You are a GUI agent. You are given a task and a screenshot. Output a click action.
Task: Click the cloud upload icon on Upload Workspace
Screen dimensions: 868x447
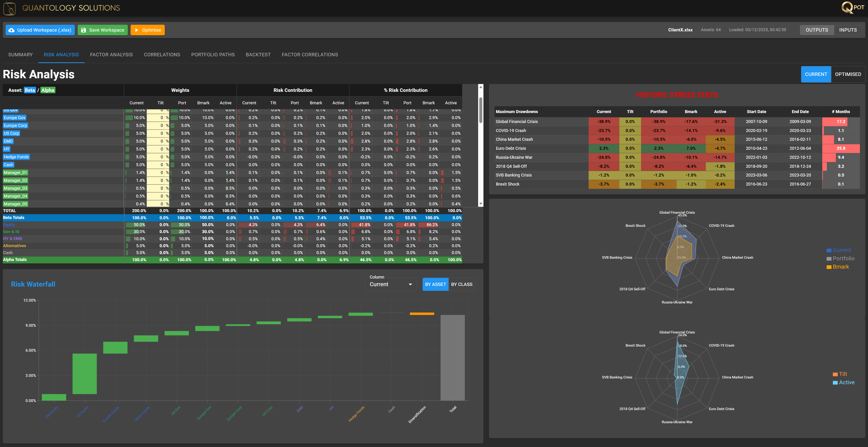(x=12, y=30)
